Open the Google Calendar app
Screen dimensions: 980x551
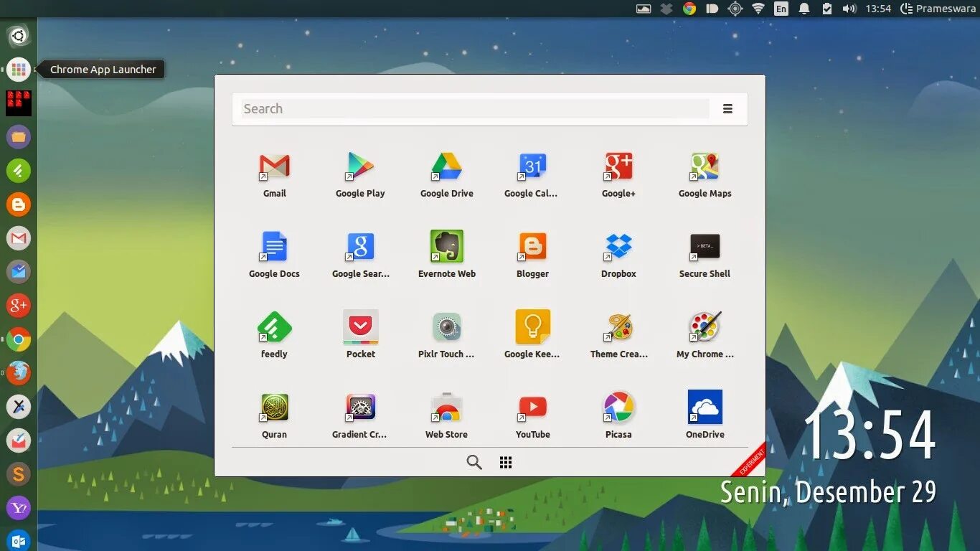532,167
